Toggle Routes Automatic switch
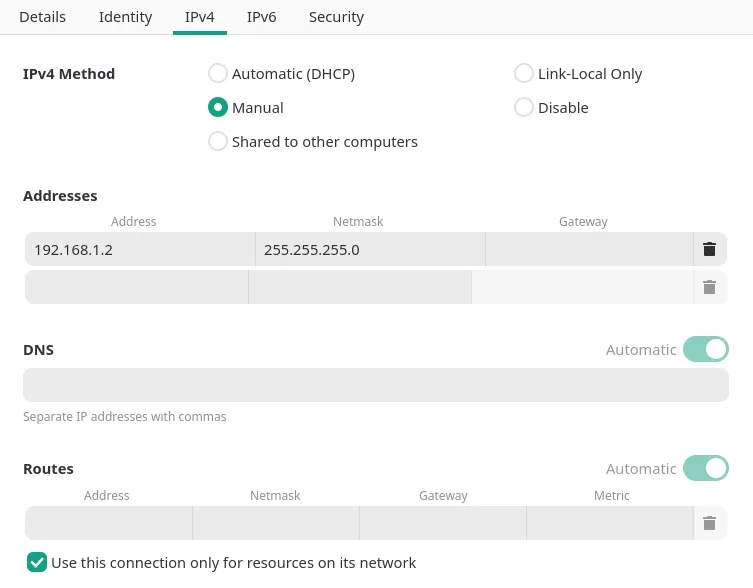This screenshot has width=753, height=588. pyautogui.click(x=705, y=468)
